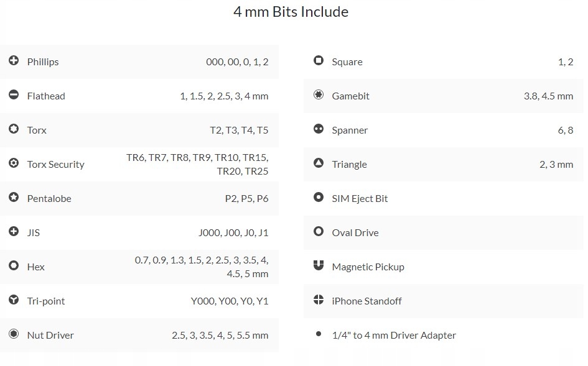
Task: Click the "Oval Drive" label
Action: tap(355, 232)
